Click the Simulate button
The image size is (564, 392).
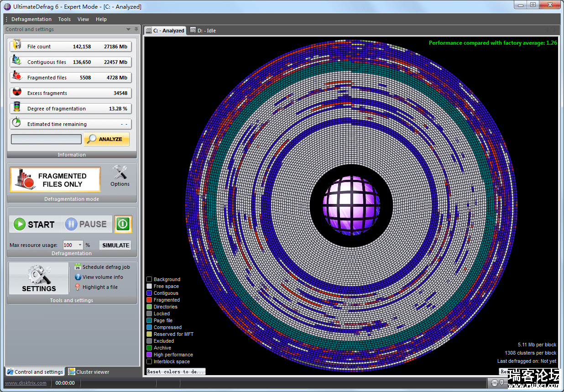click(115, 245)
